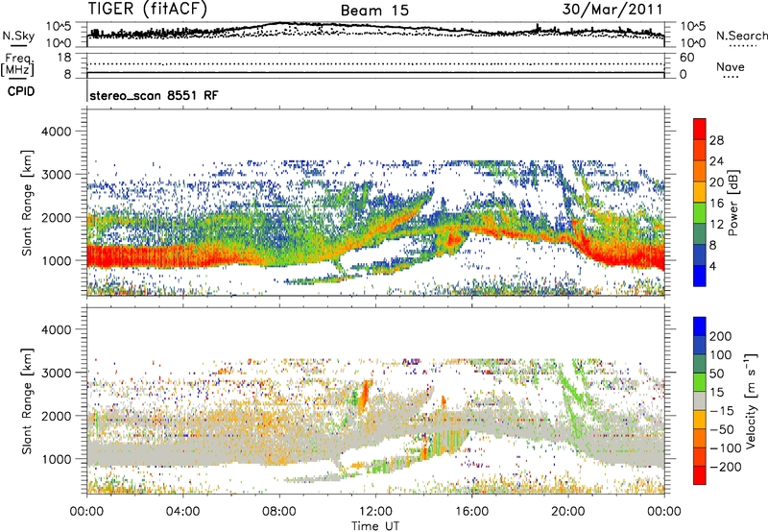Click the gray segment of the velocity color bar
This screenshot has height=532, width=768.
point(700,401)
